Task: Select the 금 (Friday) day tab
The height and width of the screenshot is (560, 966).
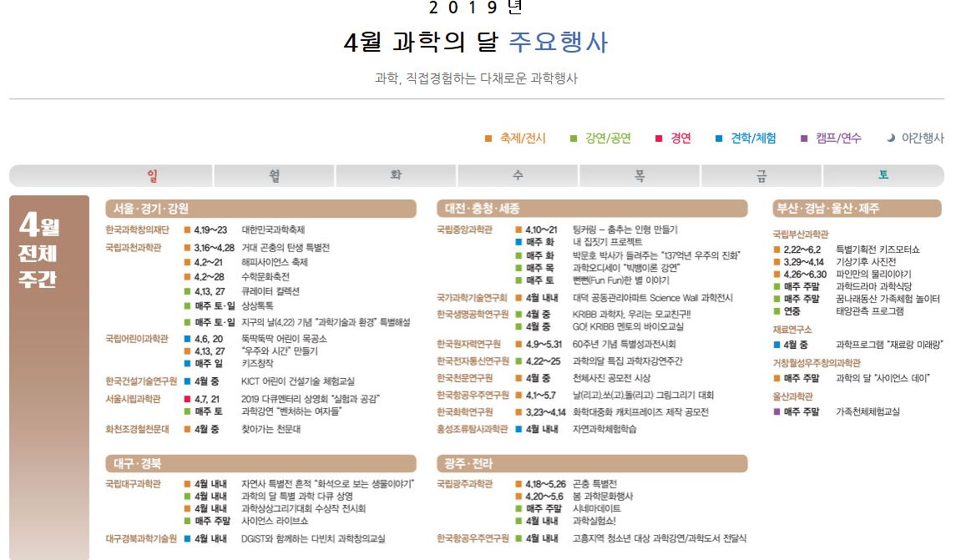Action: (761, 175)
